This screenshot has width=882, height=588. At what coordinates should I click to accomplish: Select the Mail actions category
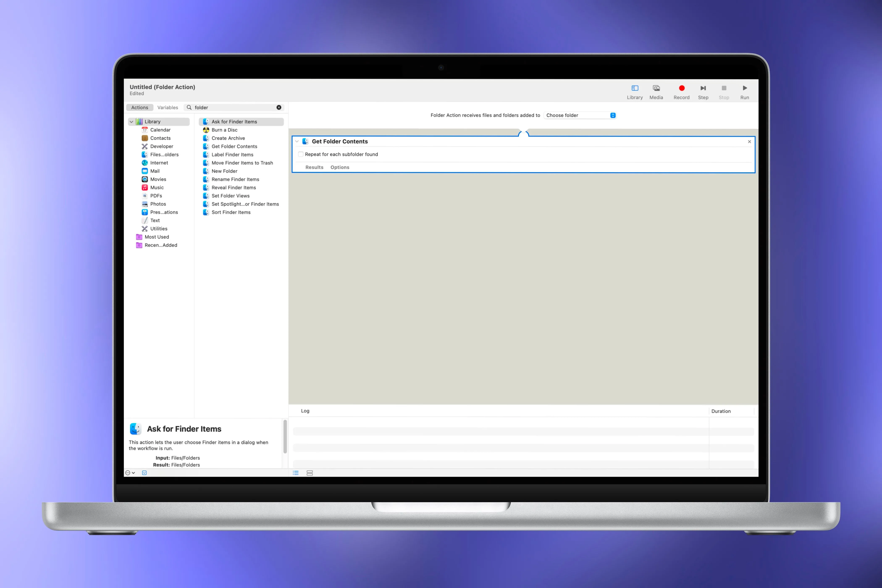(155, 171)
